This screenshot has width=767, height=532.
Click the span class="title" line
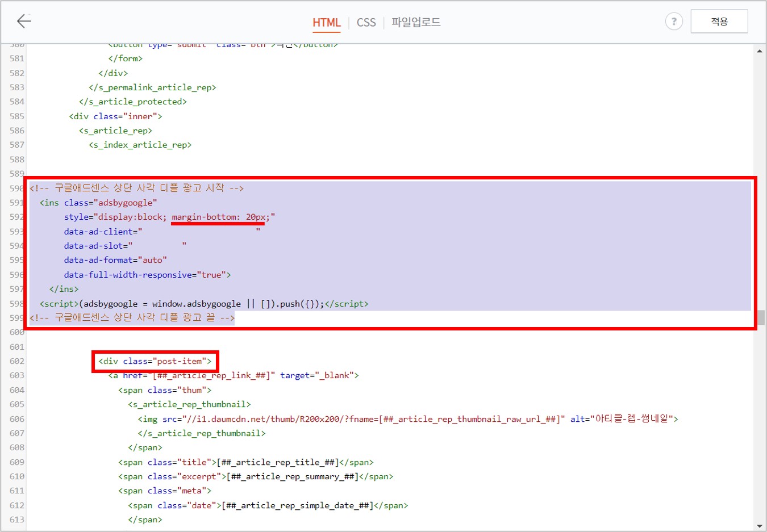tap(246, 462)
